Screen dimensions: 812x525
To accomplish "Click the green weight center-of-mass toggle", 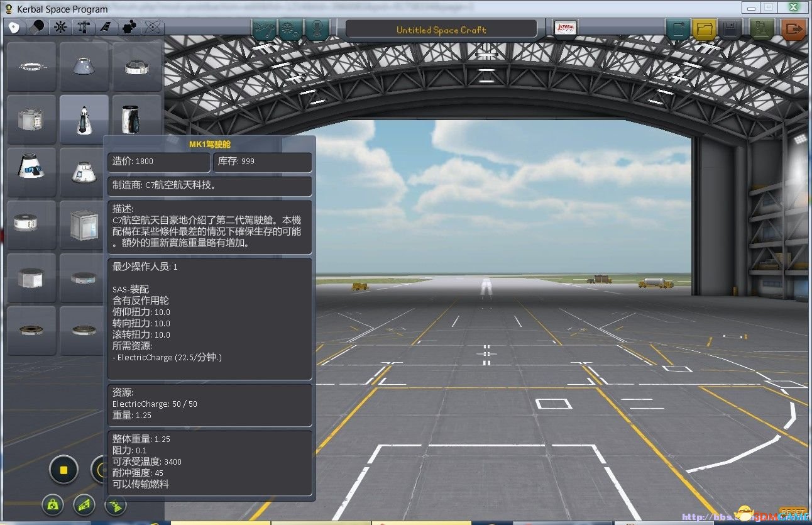I will (x=53, y=504).
